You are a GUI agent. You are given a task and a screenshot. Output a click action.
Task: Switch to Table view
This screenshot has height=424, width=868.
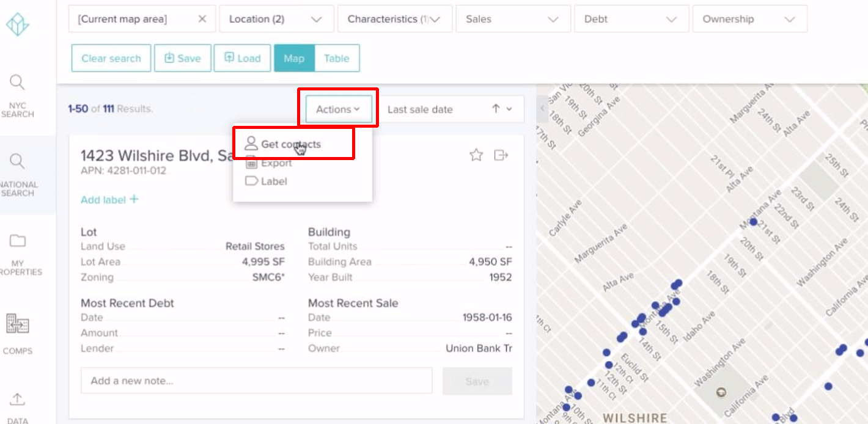337,58
